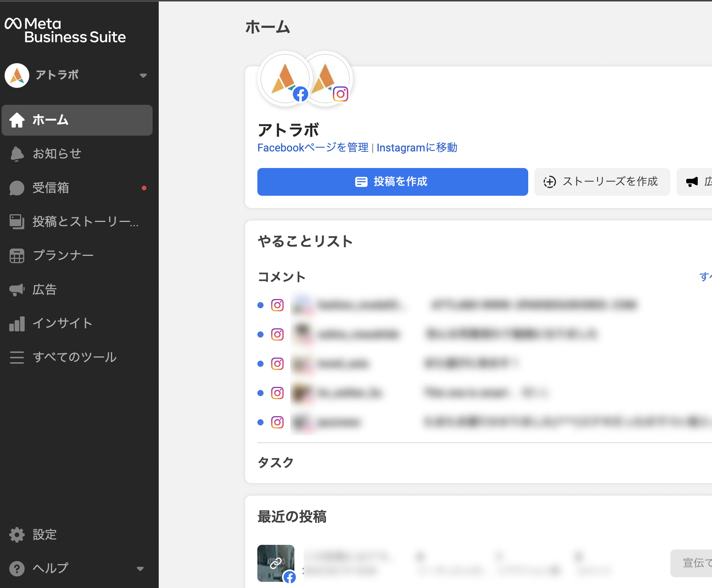Click the アトラボ page name heading

[289, 130]
